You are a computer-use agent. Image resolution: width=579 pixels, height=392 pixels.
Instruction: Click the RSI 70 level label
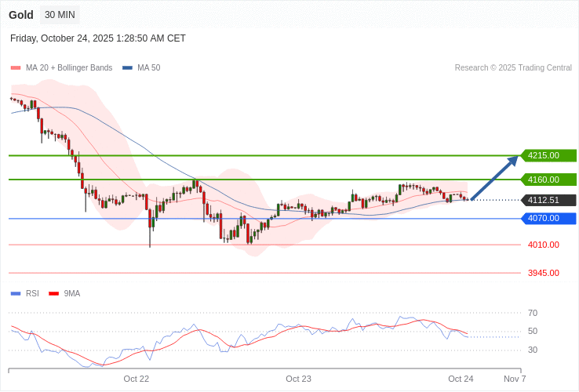point(533,313)
